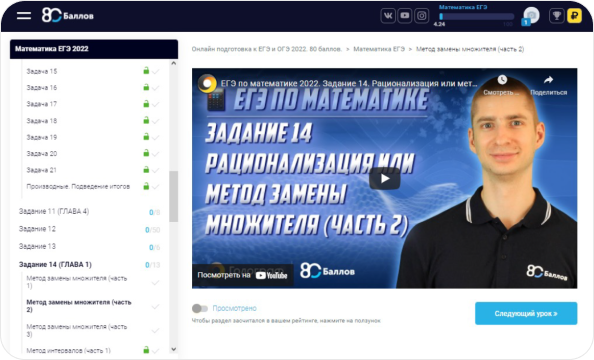
Task: Click the channel avatar on video
Action: tap(207, 83)
